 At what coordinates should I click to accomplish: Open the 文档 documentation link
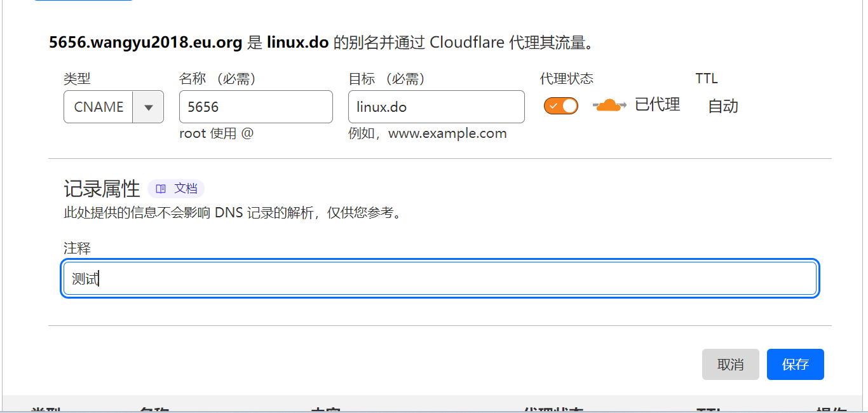coord(176,189)
